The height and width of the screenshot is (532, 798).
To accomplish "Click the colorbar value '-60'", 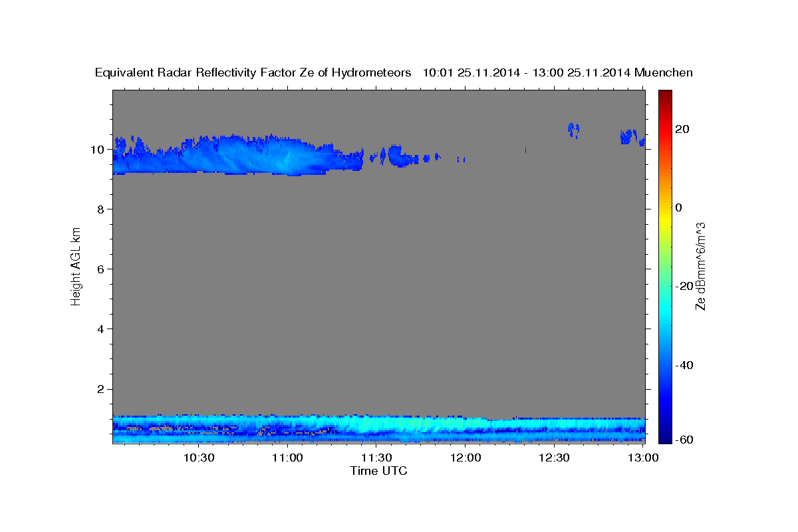I will pyautogui.click(x=684, y=440).
